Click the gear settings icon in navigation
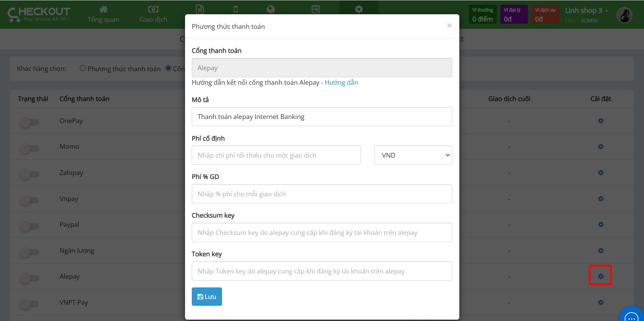This screenshot has width=644, height=321. click(359, 9)
